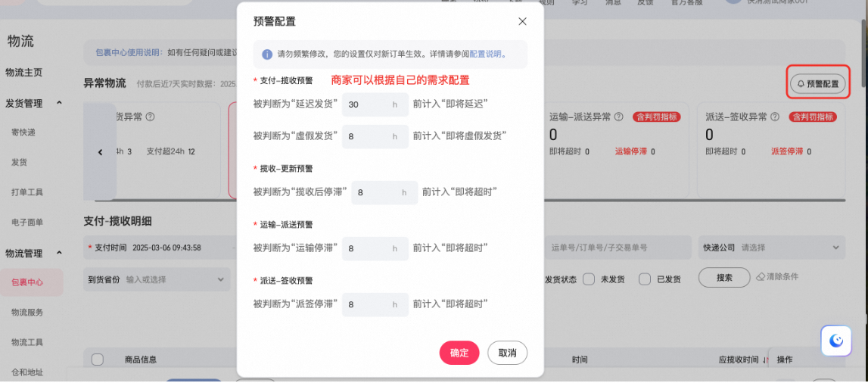Image resolution: width=868 pixels, height=383 pixels.
Task: Tick the select-all checkbox in table header
Action: 98,360
